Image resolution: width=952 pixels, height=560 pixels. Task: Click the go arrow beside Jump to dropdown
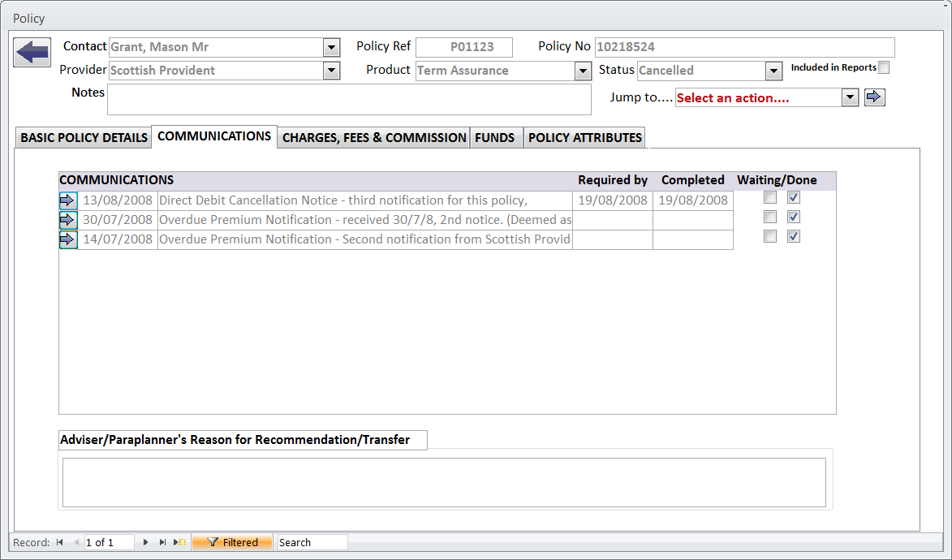point(874,98)
